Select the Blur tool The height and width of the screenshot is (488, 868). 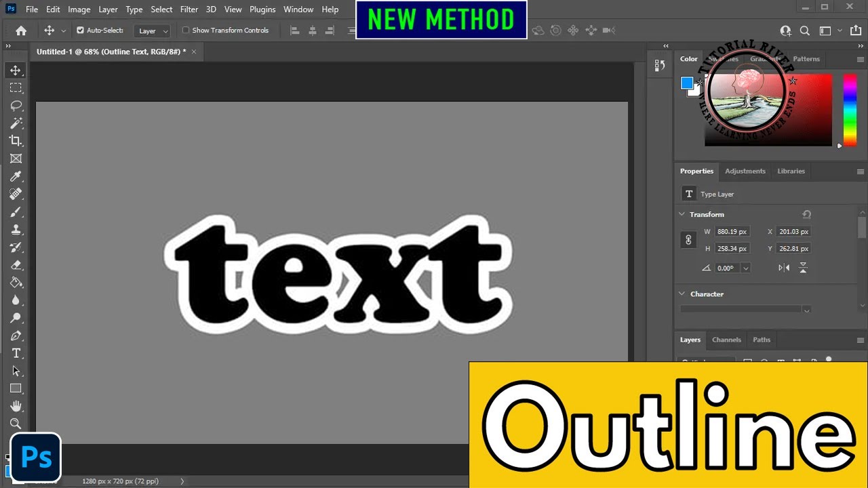(x=16, y=300)
